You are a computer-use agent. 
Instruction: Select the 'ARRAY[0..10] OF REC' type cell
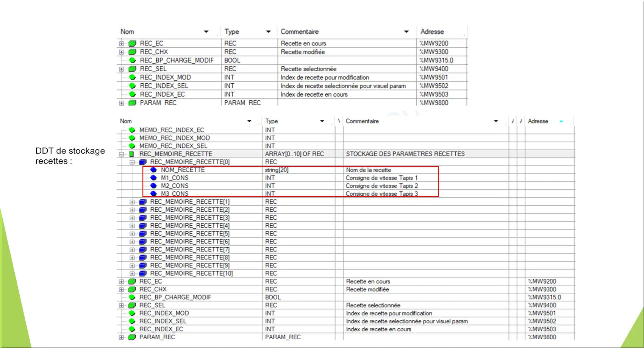click(x=294, y=154)
